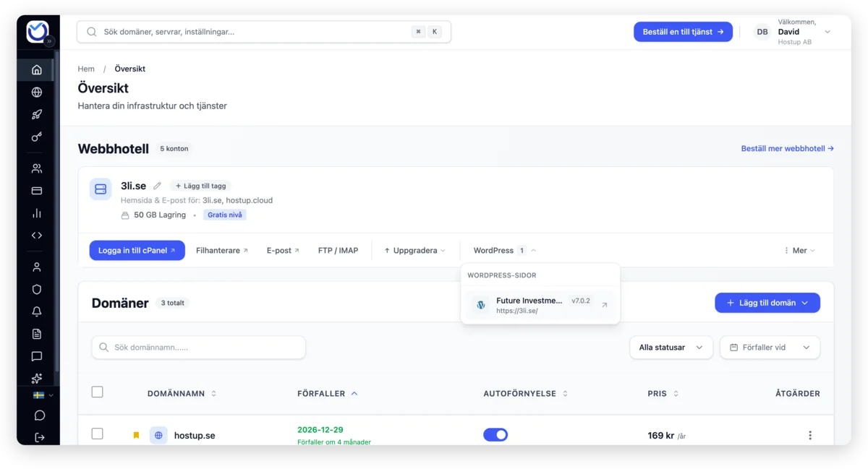Click the WordPress logo in the sites popup

pos(481,305)
